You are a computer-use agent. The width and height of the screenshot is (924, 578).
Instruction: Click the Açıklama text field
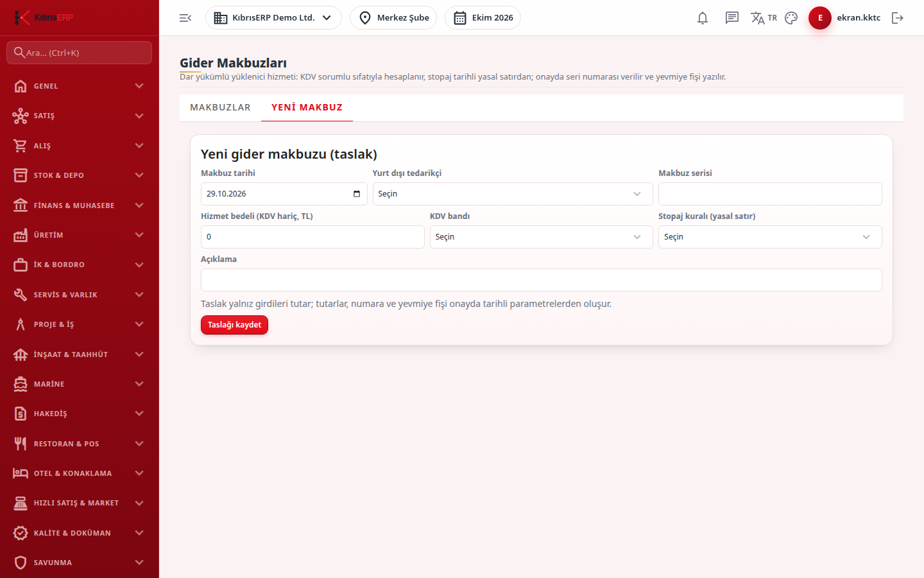(542, 280)
